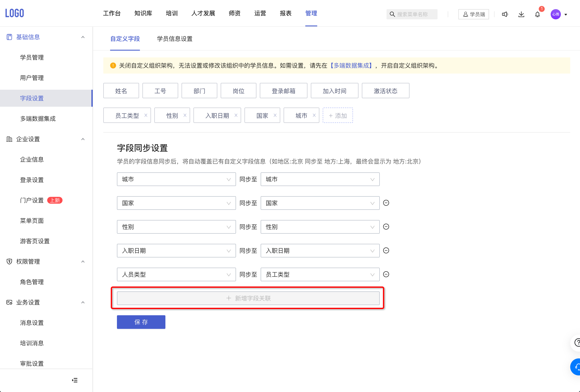Remove the 性别 custom field tag
The image size is (580, 392).
tap(185, 115)
